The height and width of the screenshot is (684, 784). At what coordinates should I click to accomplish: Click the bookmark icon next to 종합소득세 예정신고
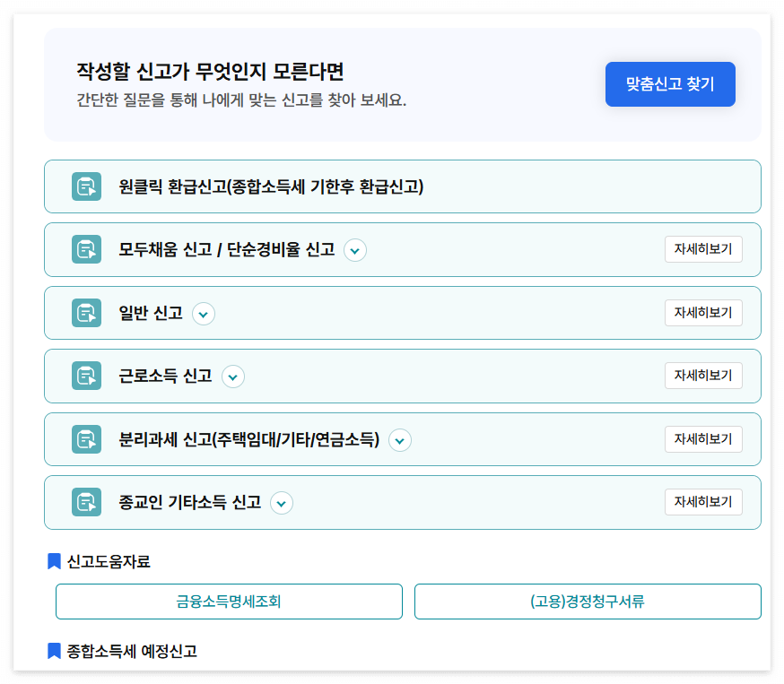click(54, 651)
